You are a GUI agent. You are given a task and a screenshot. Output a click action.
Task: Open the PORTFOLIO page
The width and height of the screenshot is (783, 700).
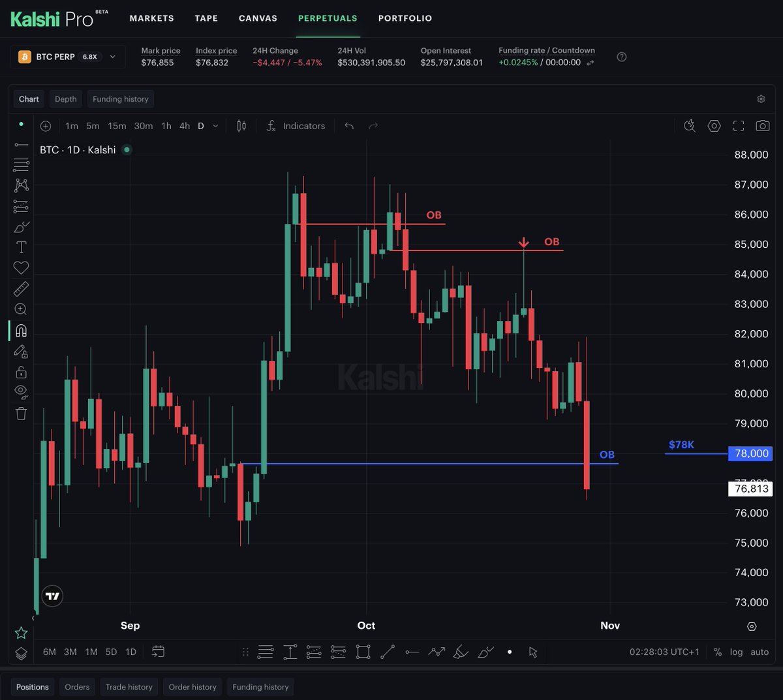[405, 18]
